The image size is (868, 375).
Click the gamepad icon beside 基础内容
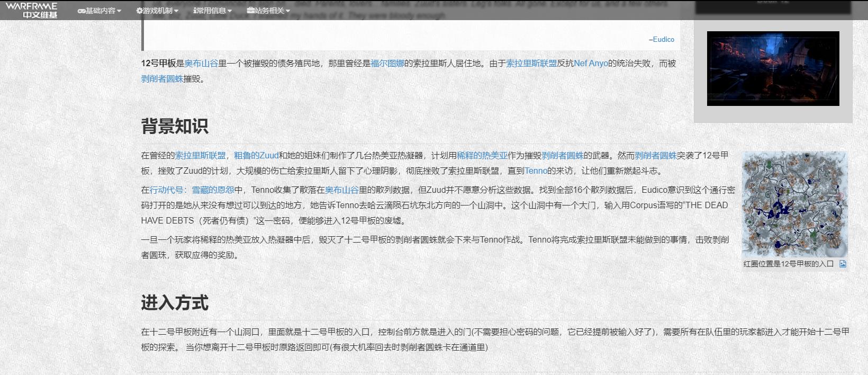(x=81, y=11)
